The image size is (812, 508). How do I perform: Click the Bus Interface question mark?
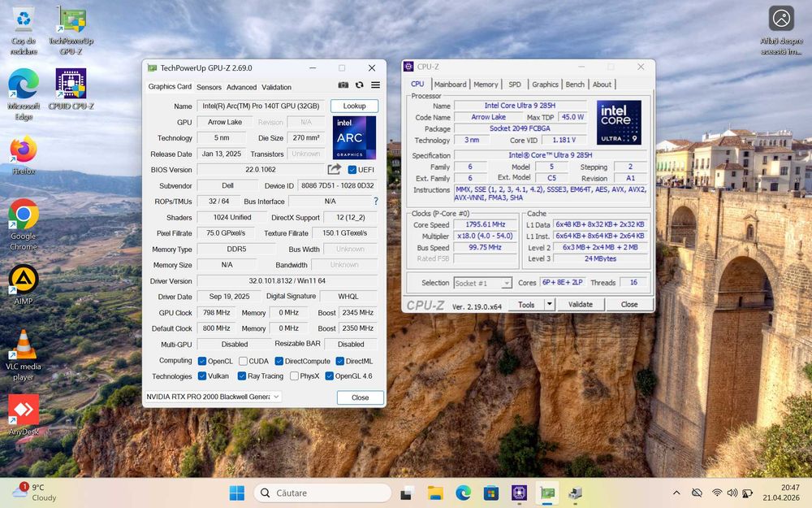coord(376,201)
